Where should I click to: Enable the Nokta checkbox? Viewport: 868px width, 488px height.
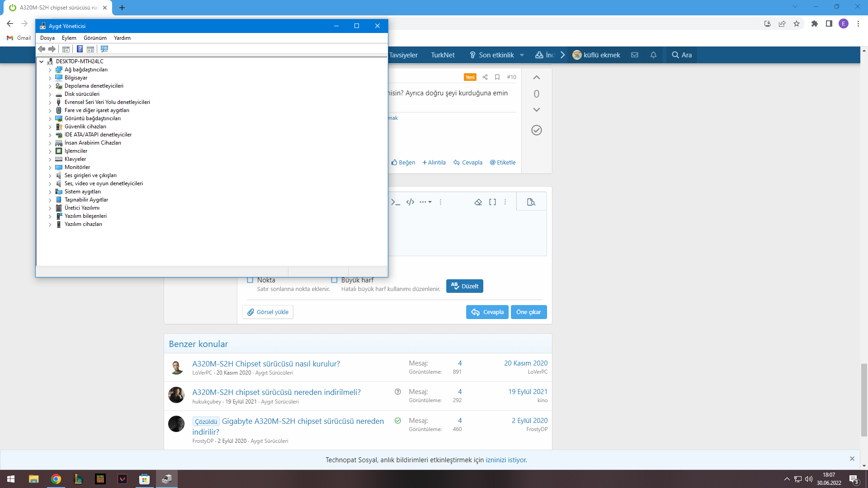250,280
